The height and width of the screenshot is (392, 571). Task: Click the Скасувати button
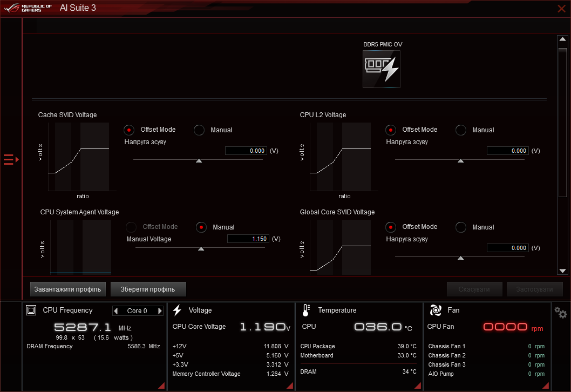click(474, 289)
